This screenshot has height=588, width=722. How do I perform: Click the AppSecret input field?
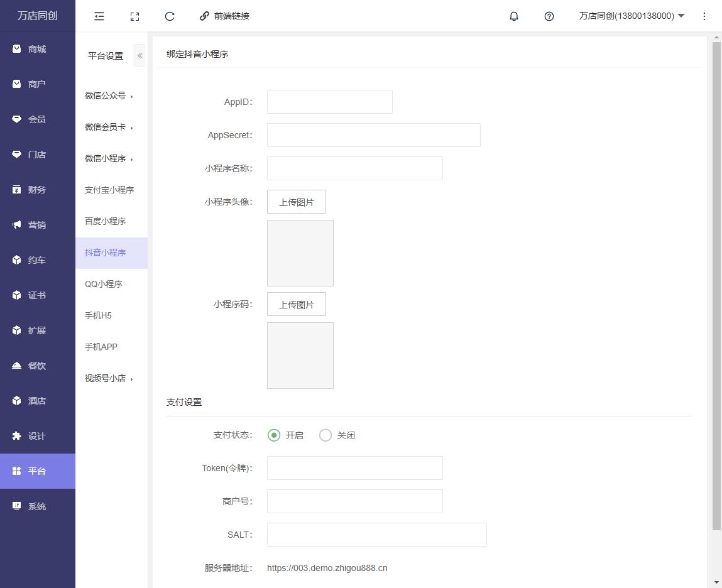(373, 135)
